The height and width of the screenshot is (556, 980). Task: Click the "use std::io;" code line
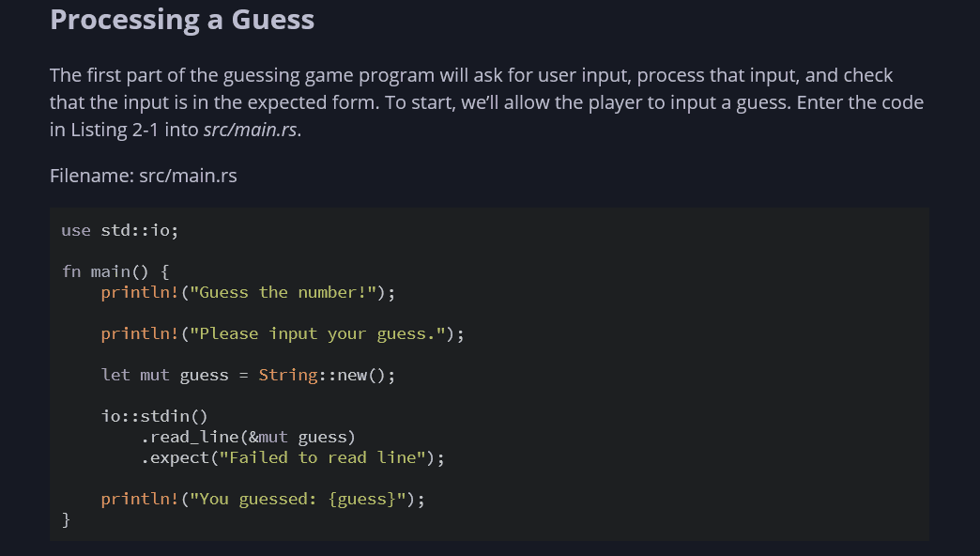(120, 230)
